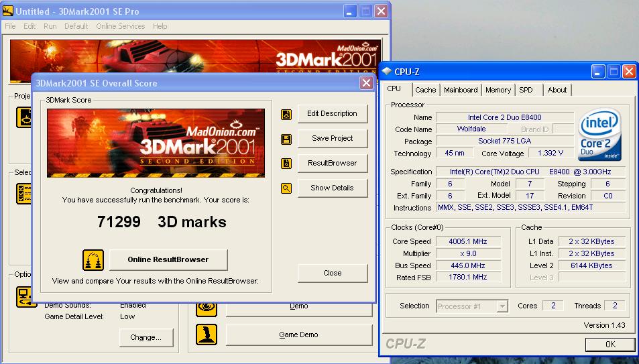Click the ResultBrowser document icon
Viewport: 639px width, 364px height.
[286, 164]
